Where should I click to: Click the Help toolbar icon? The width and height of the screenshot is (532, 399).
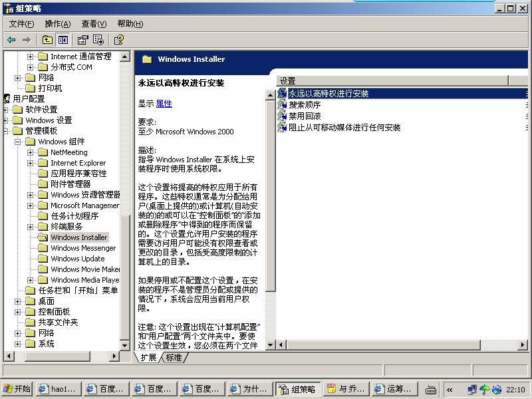point(119,40)
